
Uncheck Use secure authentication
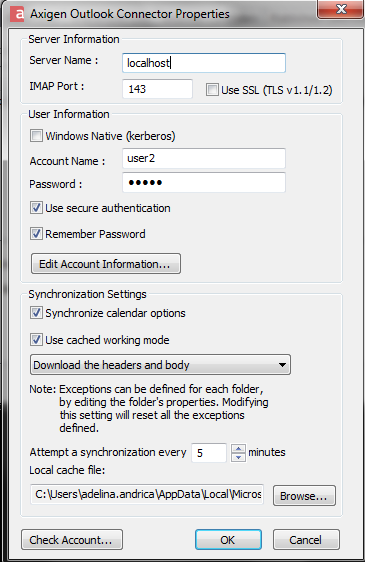coord(36,208)
